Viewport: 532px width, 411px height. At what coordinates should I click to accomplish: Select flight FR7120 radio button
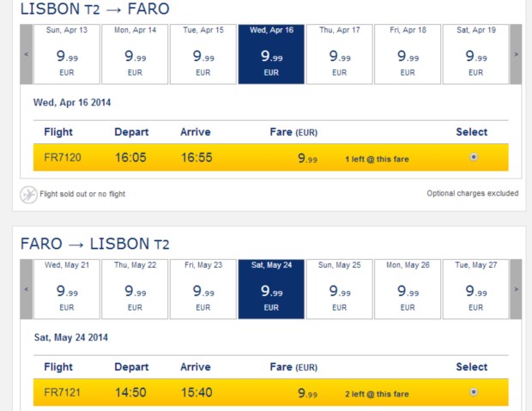tap(473, 157)
